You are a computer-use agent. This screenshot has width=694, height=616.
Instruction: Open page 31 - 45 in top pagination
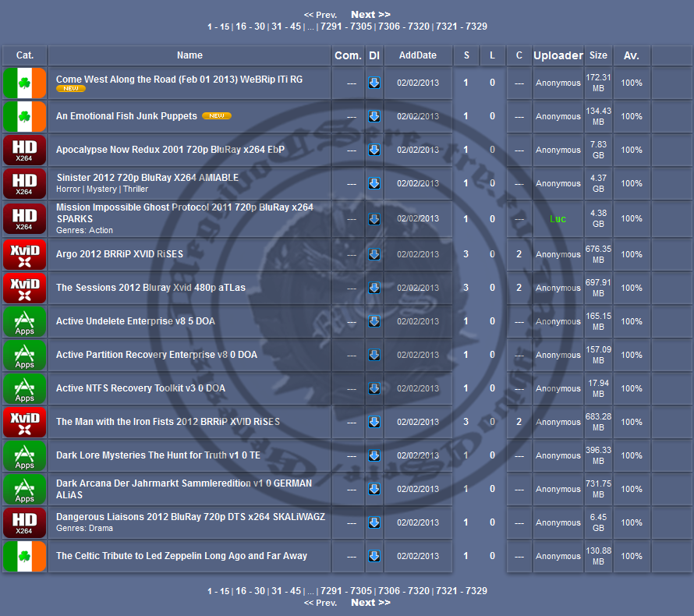point(286,27)
